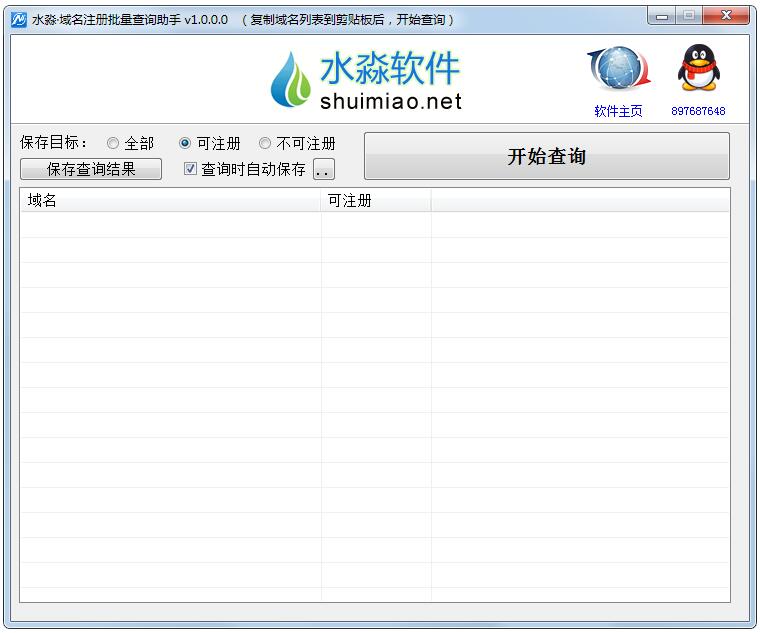Click the 开始查询 button
This screenshot has width=760, height=633.
[547, 156]
